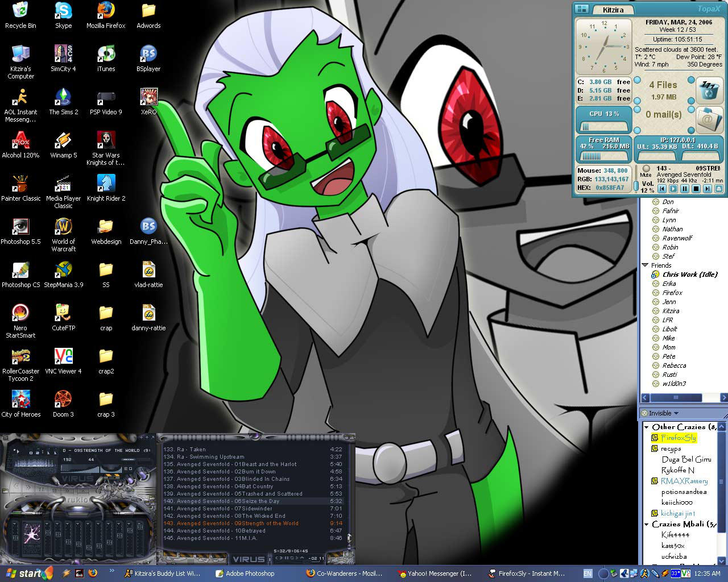Screen dimensions: 728x582
Task: Click play button in TopaX player
Action: (673, 189)
